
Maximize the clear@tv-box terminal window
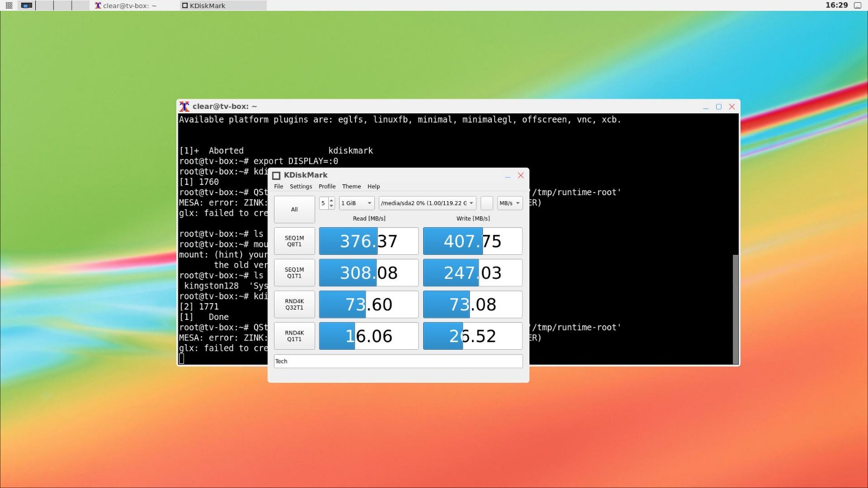(x=719, y=107)
